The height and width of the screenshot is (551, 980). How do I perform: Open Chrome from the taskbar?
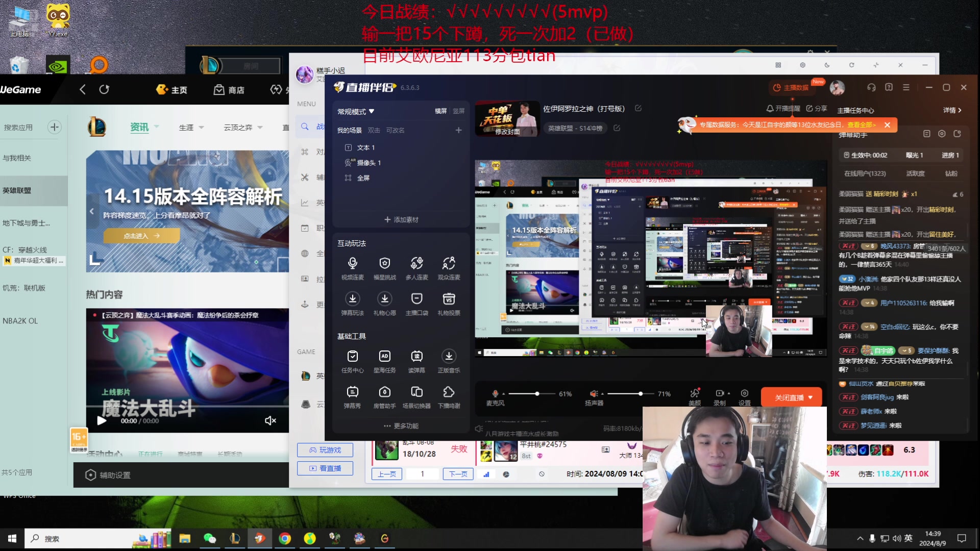pos(285,539)
